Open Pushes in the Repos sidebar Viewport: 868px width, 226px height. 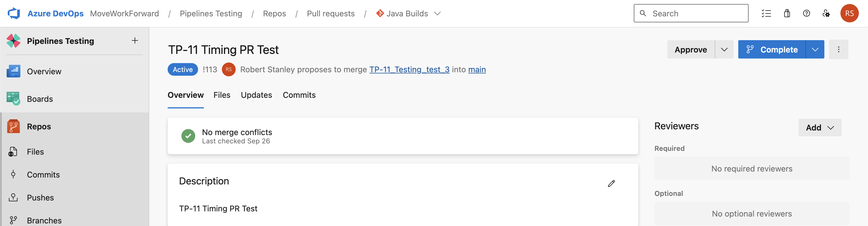pos(40,198)
